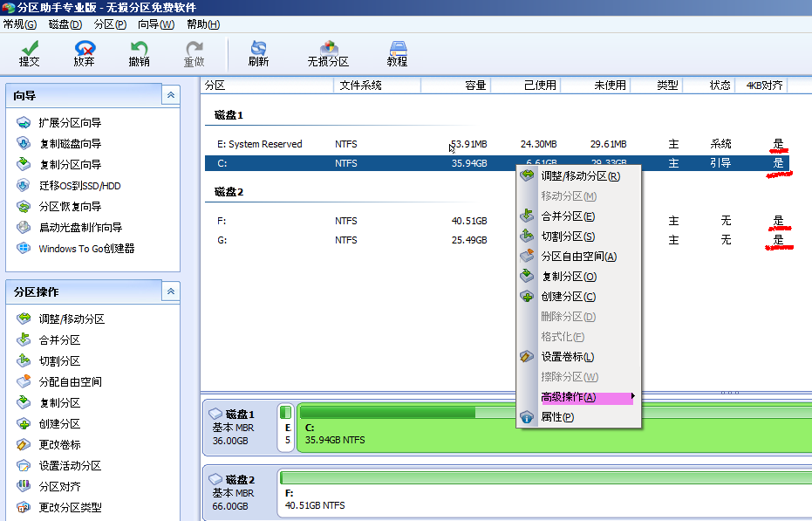Click the 刷新 (Refresh) toolbar icon

258,53
